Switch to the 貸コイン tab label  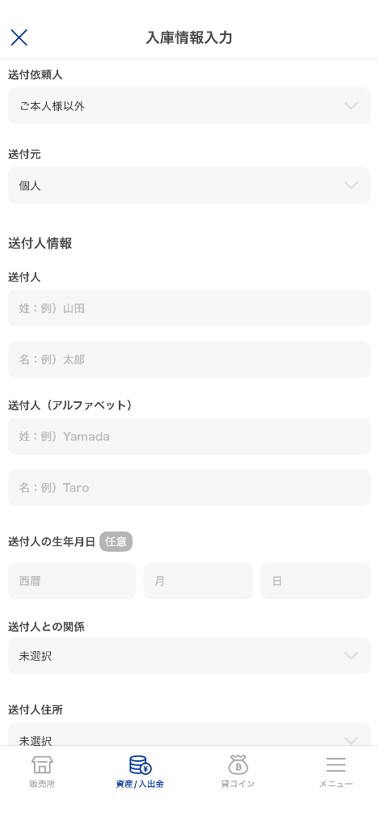pyautogui.click(x=238, y=784)
